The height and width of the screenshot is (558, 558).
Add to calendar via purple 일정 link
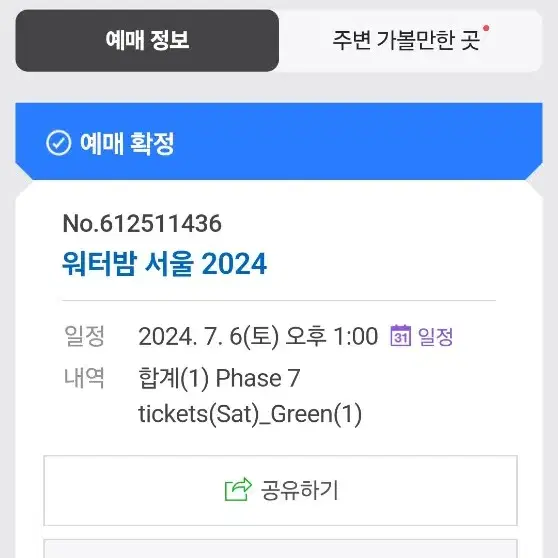pyautogui.click(x=435, y=336)
